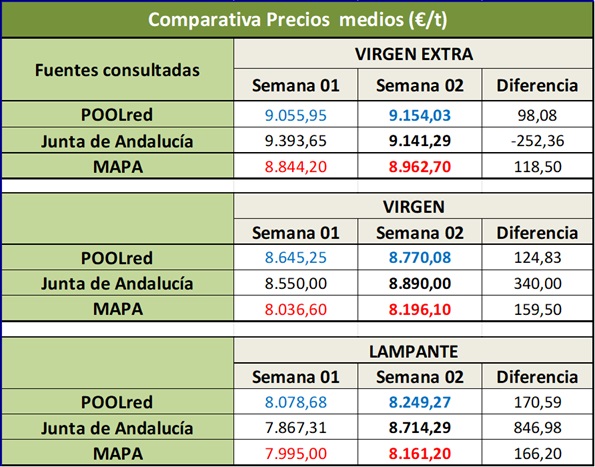Click the Junta de Andalucía label under Lampante

118,428
